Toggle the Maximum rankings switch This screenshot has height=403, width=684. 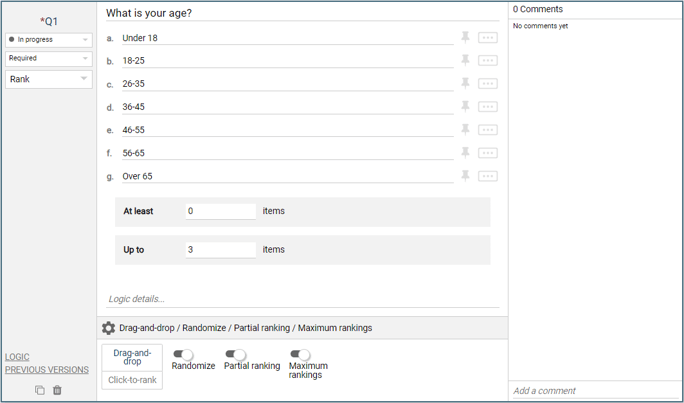click(300, 355)
